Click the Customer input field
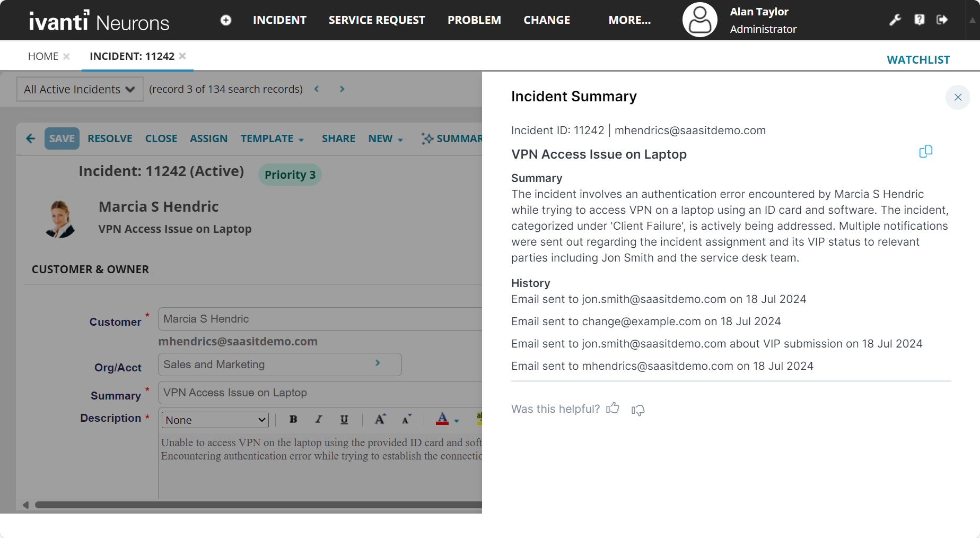Screen dimensions: 980x538 [320, 319]
